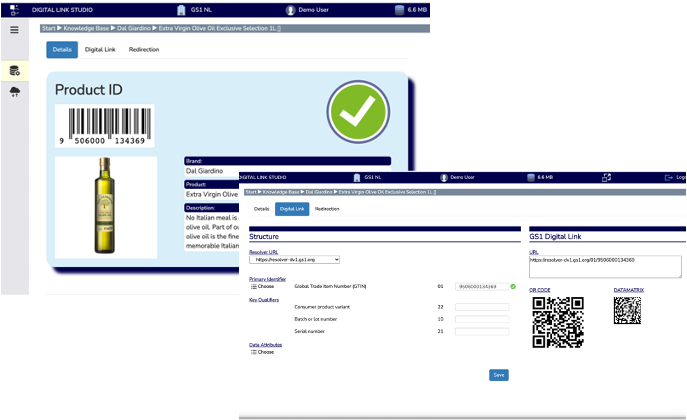Click the GS1 Digital Link URL text area
The image size is (687, 420).
pos(605,267)
